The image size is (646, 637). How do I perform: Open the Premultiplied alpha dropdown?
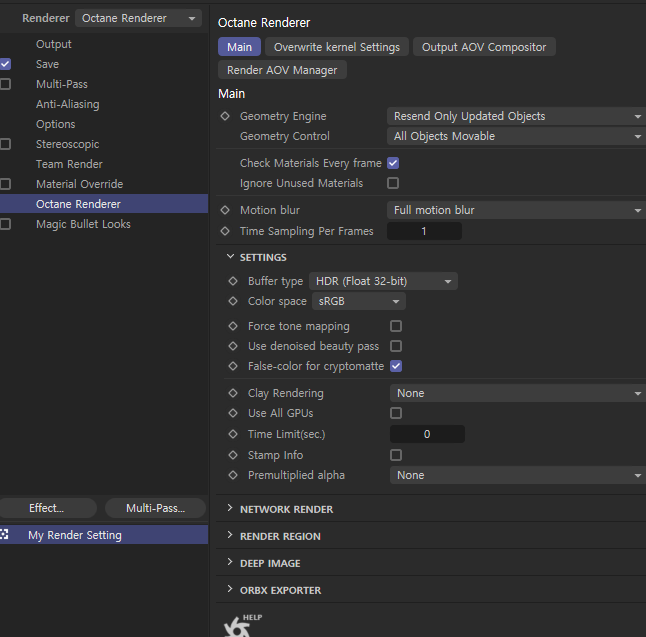518,475
